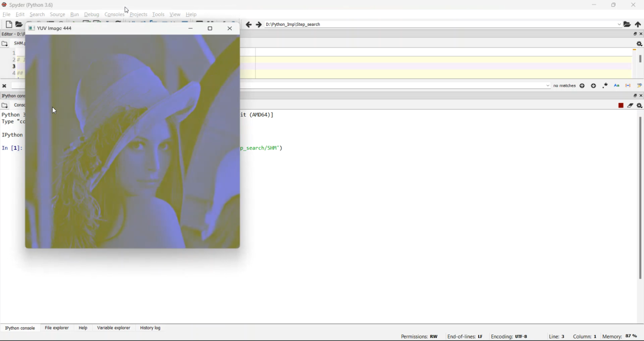
Task: Open the Run menu
Action: (x=75, y=15)
